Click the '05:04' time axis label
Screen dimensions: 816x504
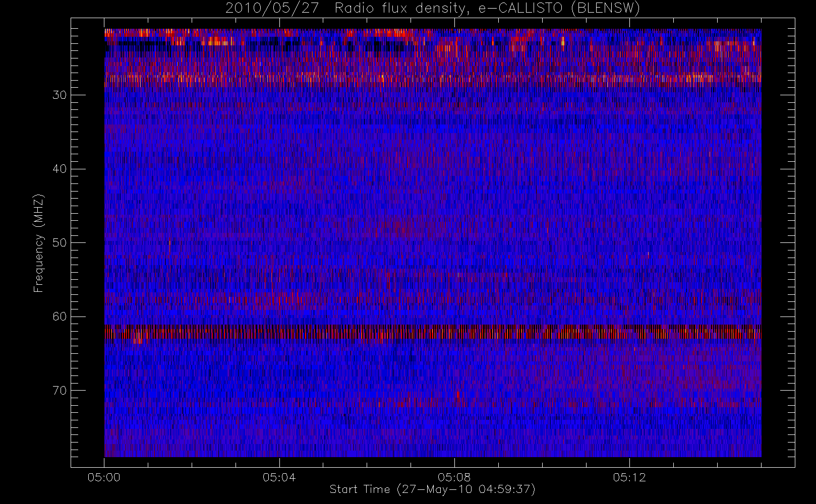click(x=279, y=477)
